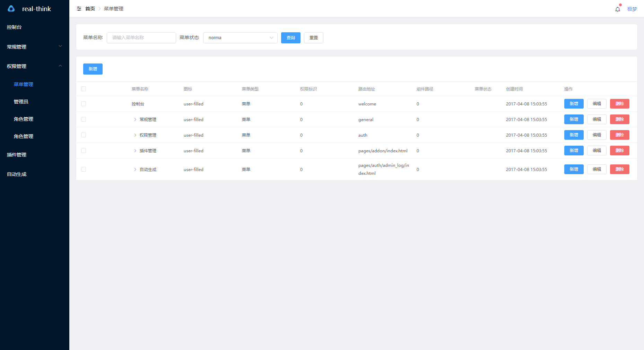The height and width of the screenshot is (350, 644).
Task: Click 编辑 in the 自动生成 row
Action: click(x=597, y=169)
